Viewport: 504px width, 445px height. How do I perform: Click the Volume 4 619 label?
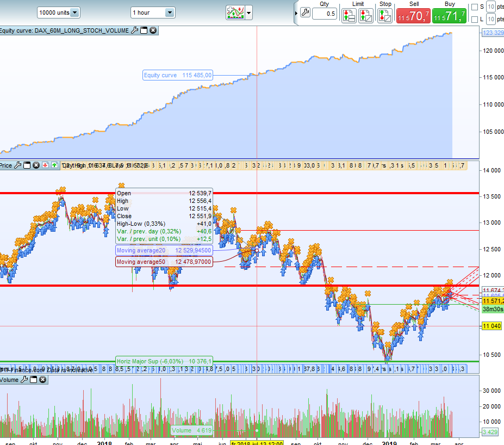192,430
